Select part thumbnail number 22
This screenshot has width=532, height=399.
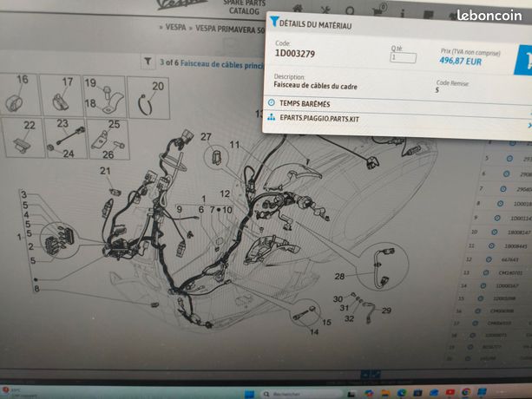[23, 138]
